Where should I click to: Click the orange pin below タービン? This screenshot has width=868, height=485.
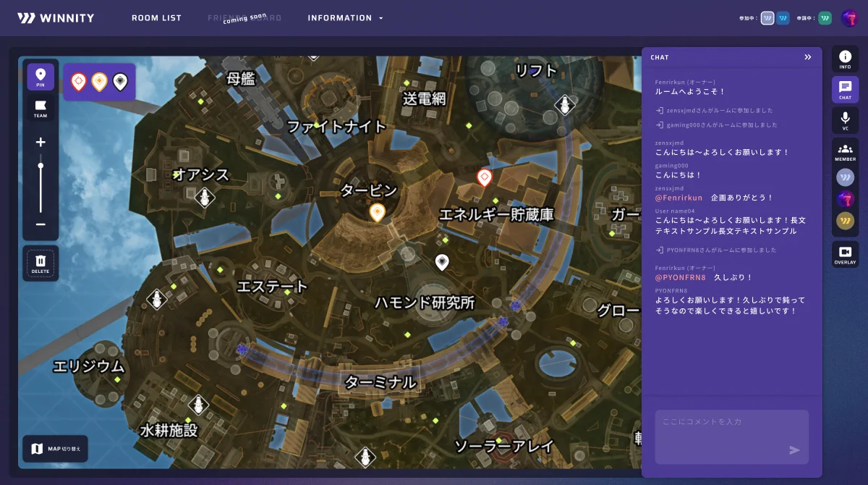[377, 212]
